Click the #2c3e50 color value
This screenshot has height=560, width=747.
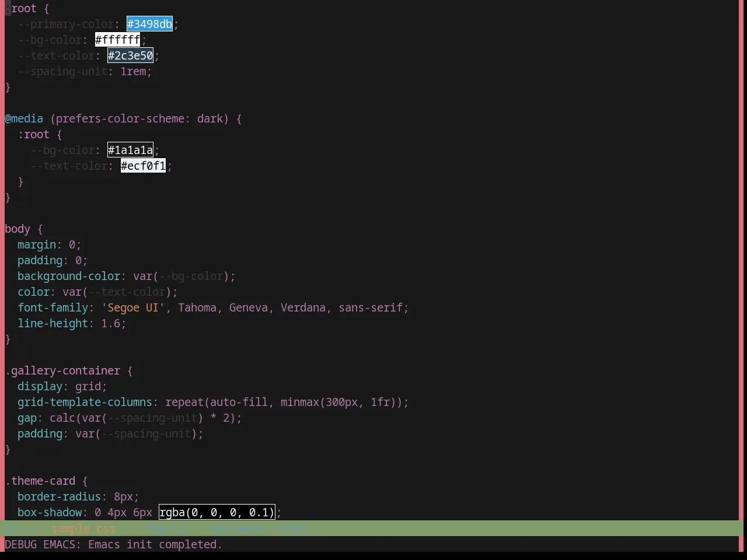click(x=130, y=55)
